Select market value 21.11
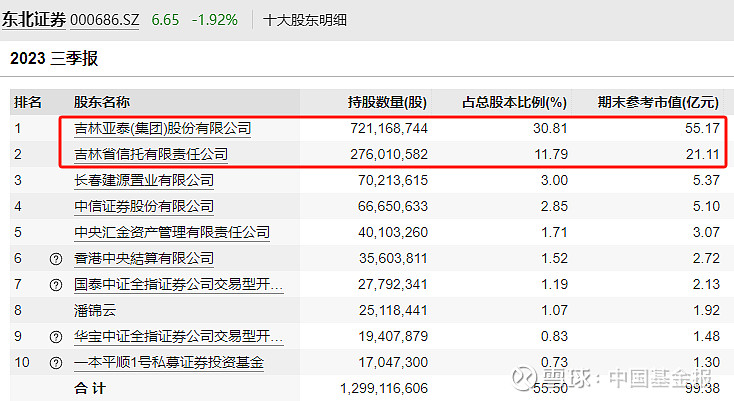 pos(703,154)
